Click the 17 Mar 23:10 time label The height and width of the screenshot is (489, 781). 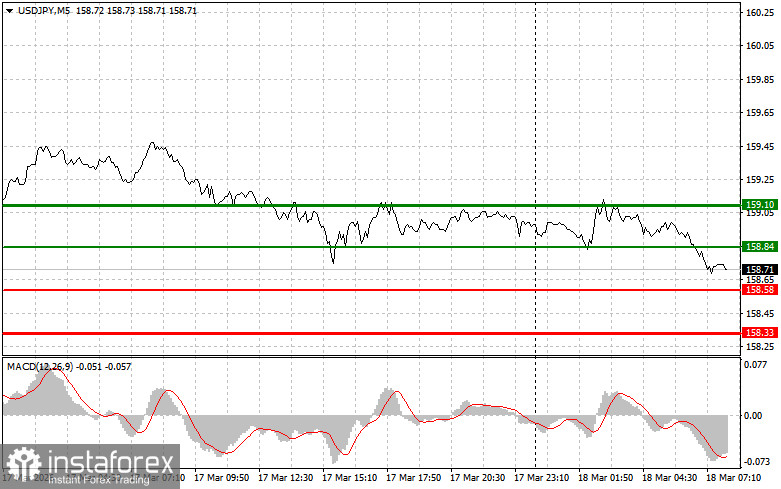coord(541,478)
